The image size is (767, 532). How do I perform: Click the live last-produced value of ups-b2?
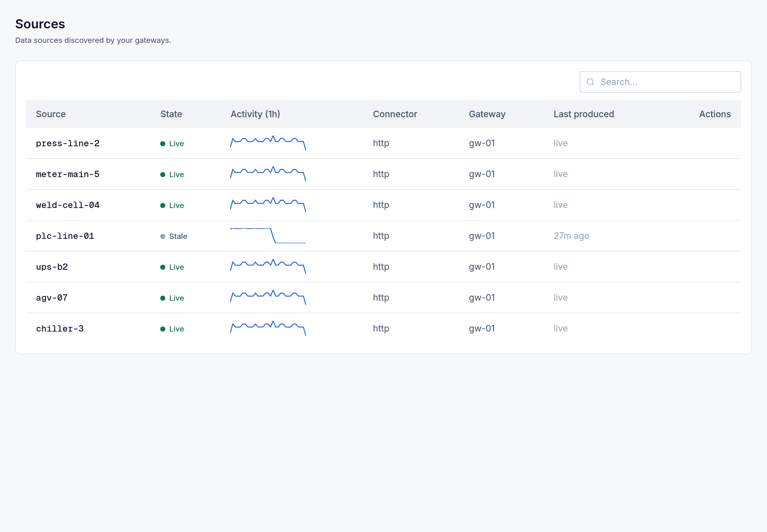[x=560, y=267]
